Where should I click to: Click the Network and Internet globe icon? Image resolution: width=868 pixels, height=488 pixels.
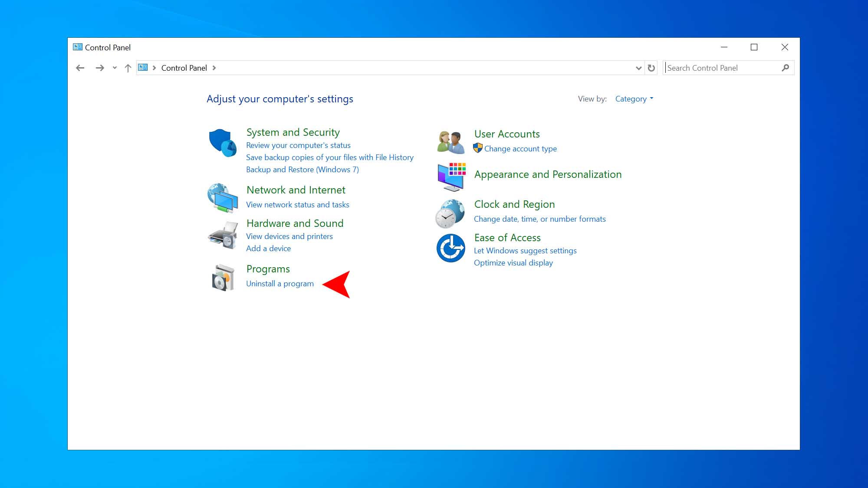(223, 198)
